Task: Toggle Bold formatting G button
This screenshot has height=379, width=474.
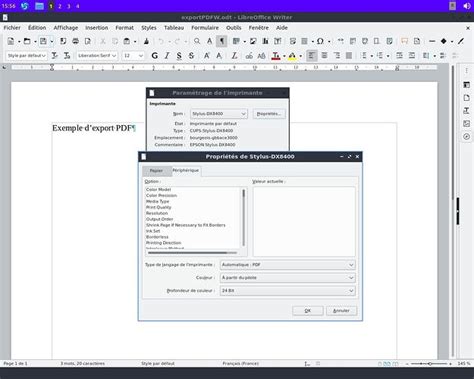Action: click(155, 56)
